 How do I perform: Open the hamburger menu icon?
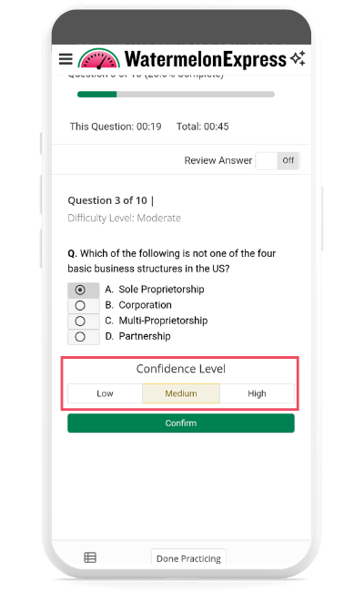(x=66, y=59)
